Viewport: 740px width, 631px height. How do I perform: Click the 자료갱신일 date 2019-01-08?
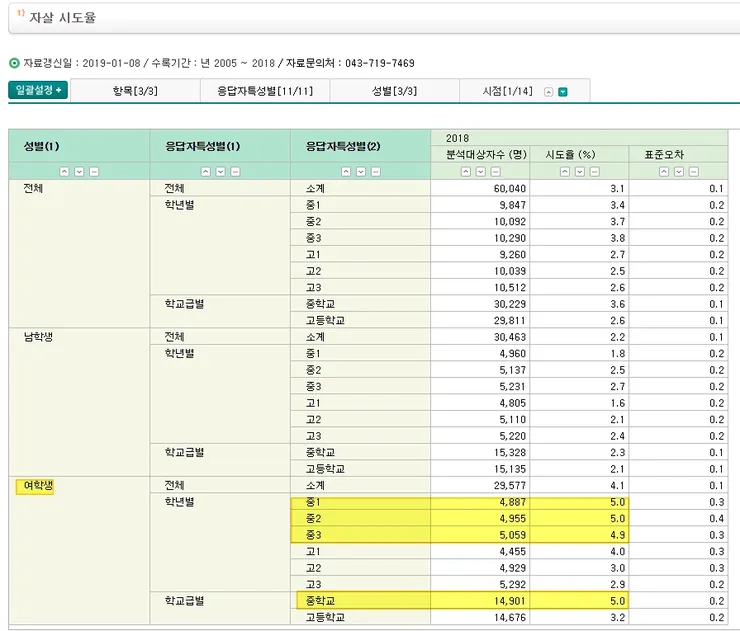pos(111,63)
